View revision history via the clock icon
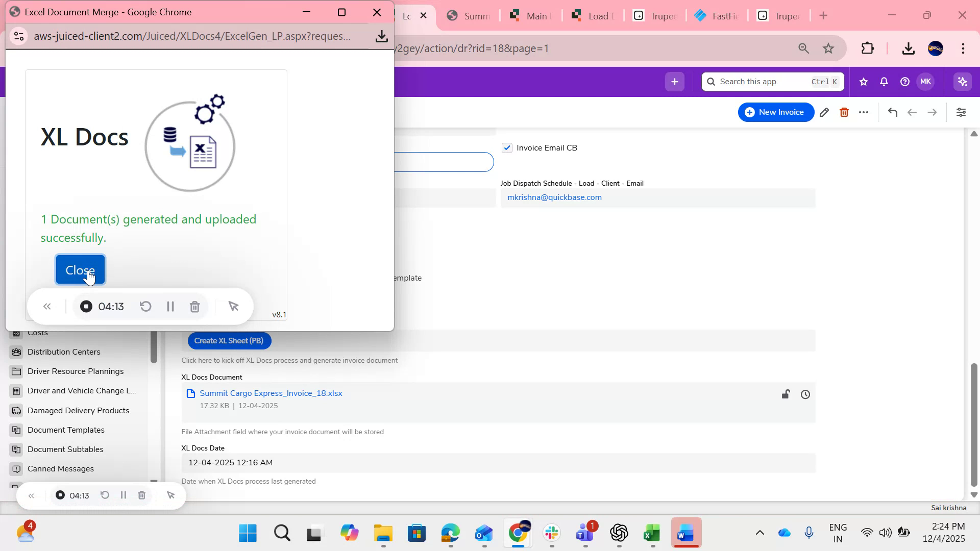The width and height of the screenshot is (980, 551). (805, 394)
